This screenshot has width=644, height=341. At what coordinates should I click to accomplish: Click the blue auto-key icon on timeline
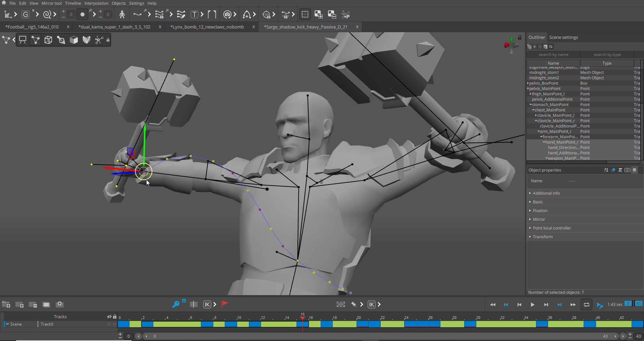click(x=176, y=304)
